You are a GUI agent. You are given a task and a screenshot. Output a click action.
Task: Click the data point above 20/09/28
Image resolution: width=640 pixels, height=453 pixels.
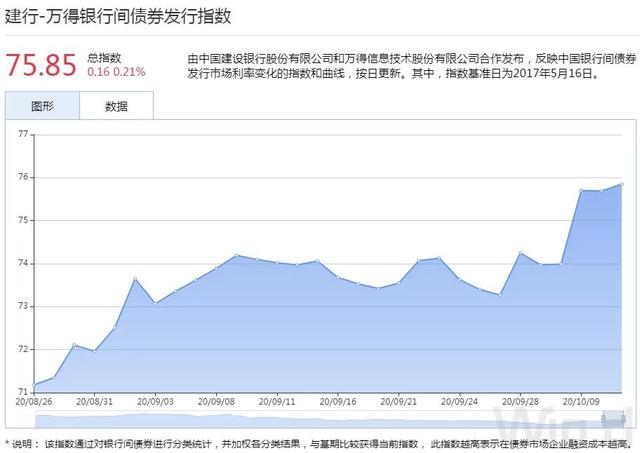pyautogui.click(x=520, y=253)
